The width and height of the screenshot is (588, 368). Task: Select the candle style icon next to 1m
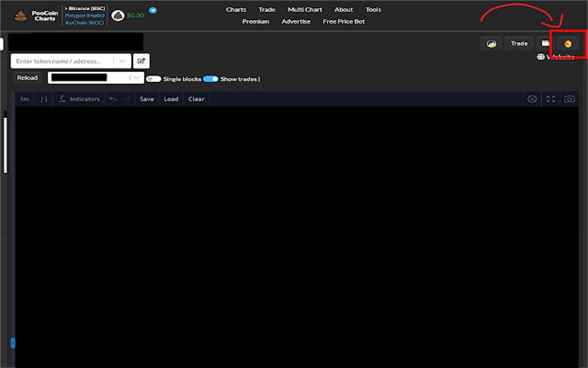pyautogui.click(x=43, y=99)
